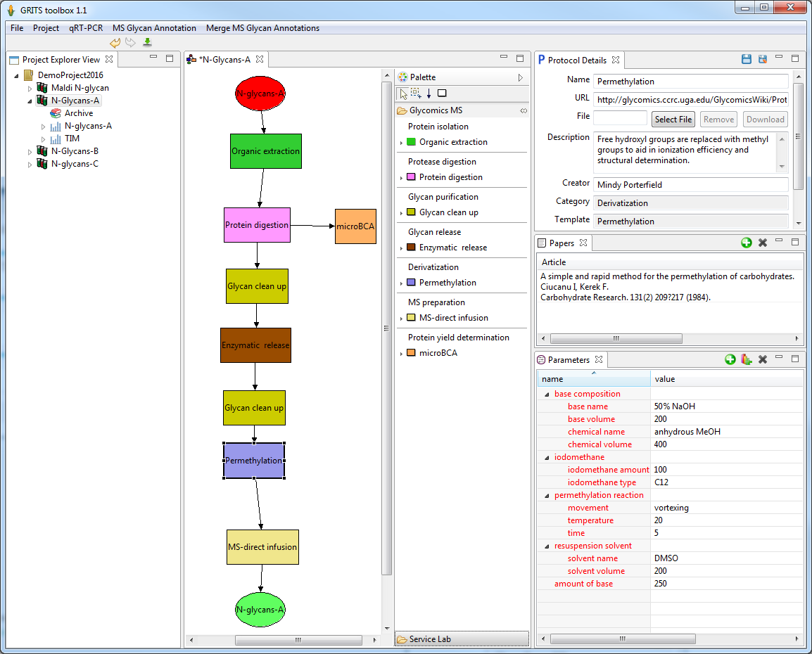Click the green download icon in the toolbar

point(147,42)
